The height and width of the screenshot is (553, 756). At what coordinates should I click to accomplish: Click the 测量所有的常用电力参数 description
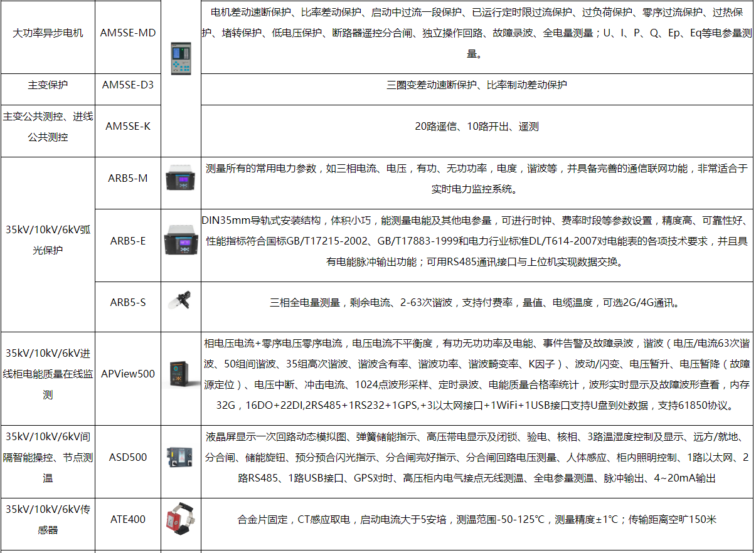[477, 178]
